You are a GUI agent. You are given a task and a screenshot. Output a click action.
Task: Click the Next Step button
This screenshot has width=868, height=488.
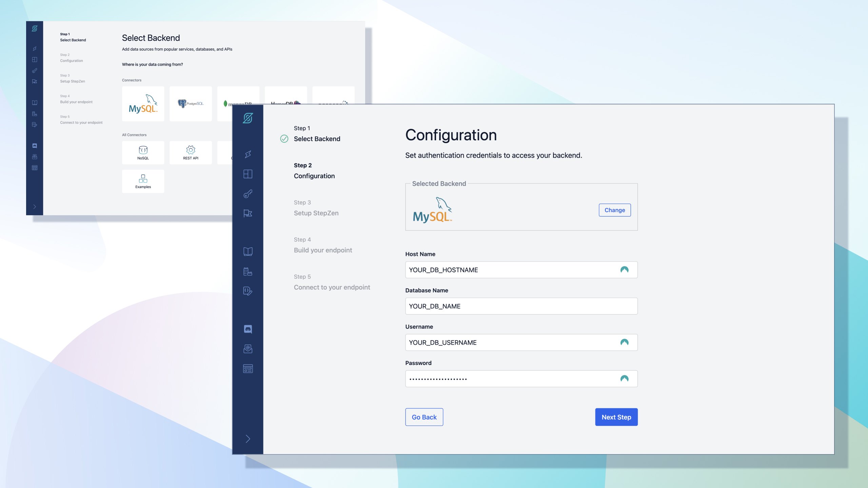[x=616, y=417]
